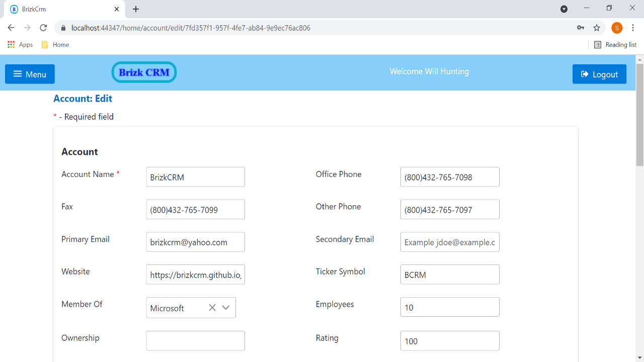Click the 'Employees' label
The image size is (644, 362).
pos(335,304)
